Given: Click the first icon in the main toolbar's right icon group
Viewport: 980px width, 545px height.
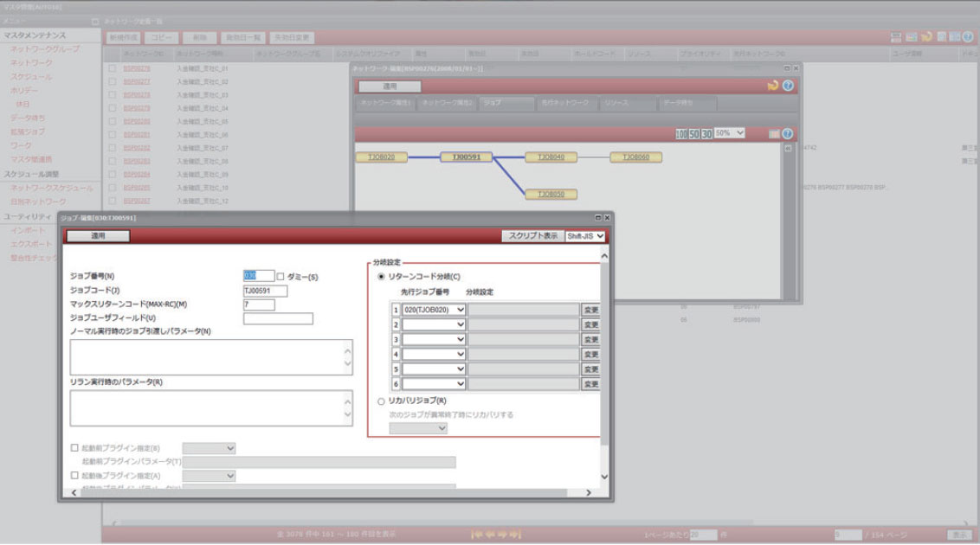Looking at the screenshot, I should click(896, 37).
